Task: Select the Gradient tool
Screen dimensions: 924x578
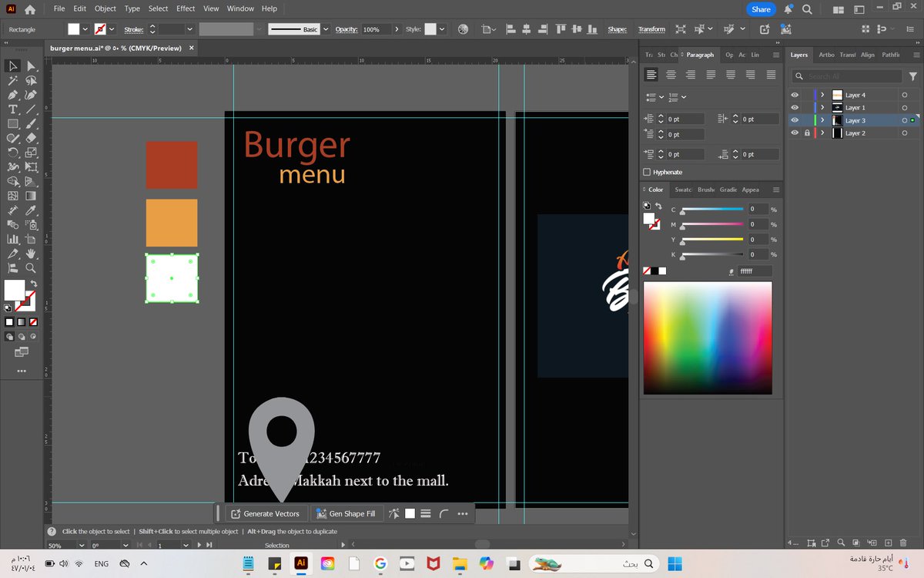Action: (32, 196)
